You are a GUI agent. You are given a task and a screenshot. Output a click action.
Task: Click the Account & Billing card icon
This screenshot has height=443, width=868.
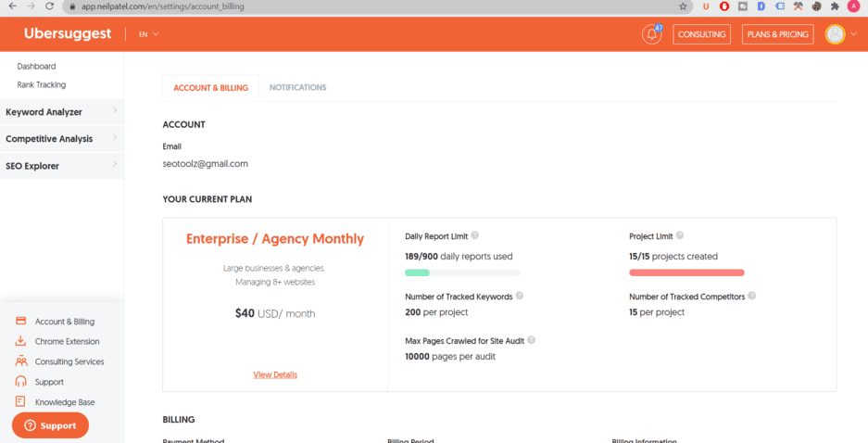coord(21,321)
